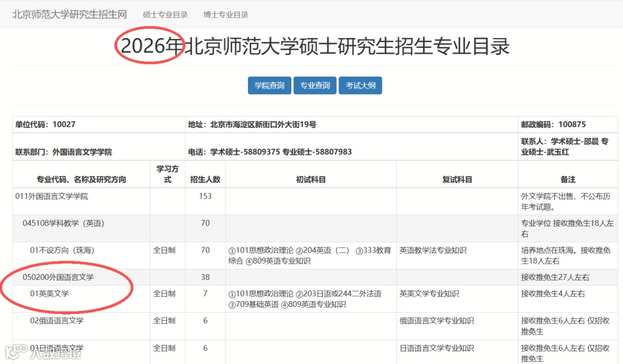Select the 联系人 学术硕士-邵晨 cell
This screenshot has height=364, width=623.
tap(568, 147)
